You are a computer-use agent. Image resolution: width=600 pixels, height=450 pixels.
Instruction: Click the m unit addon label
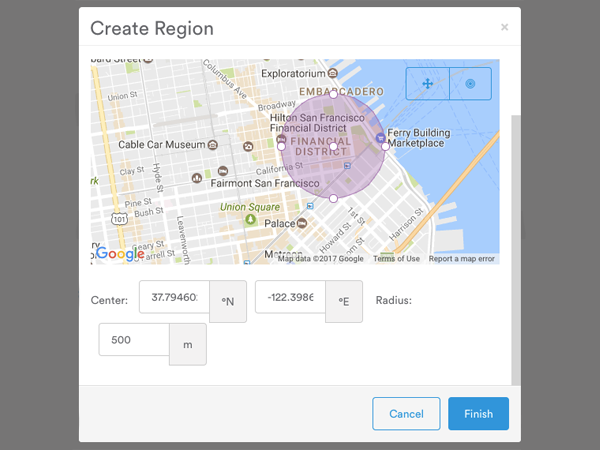pos(188,344)
